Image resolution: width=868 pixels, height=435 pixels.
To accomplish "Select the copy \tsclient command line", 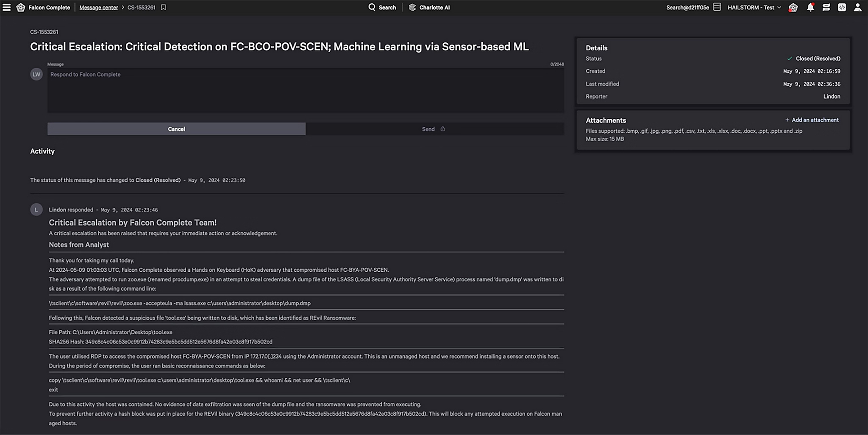I will 200,380.
